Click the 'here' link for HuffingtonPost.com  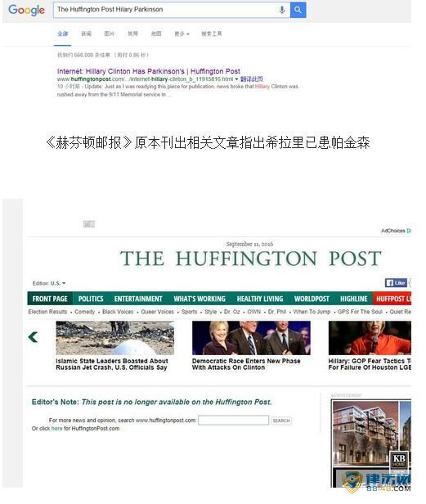57,429
